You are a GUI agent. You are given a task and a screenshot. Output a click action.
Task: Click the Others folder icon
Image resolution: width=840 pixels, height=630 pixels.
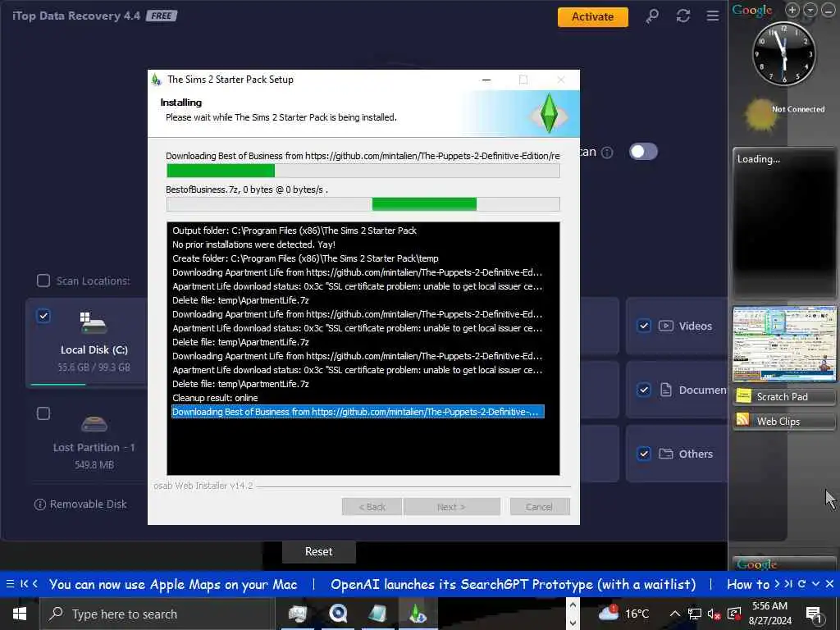(666, 454)
